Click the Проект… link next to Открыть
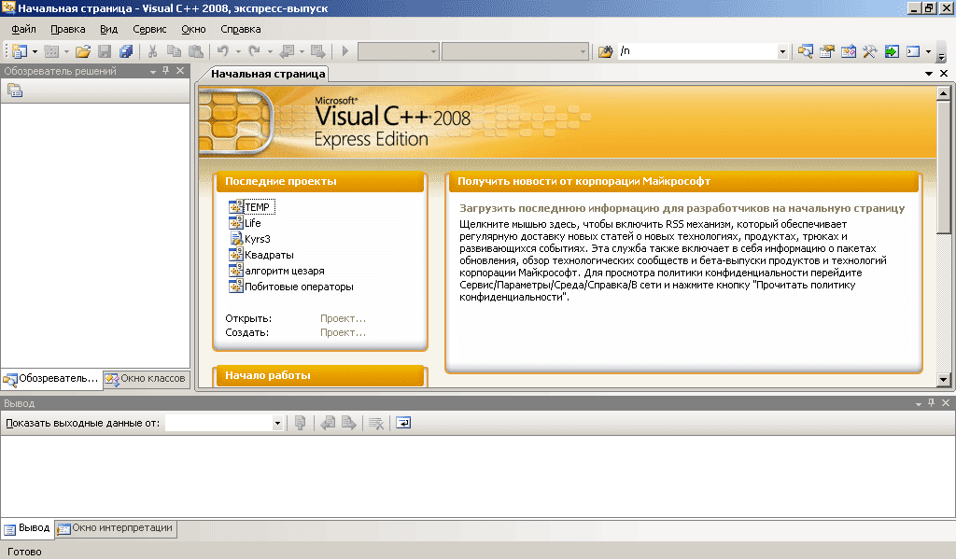This screenshot has width=956, height=560. (x=343, y=318)
